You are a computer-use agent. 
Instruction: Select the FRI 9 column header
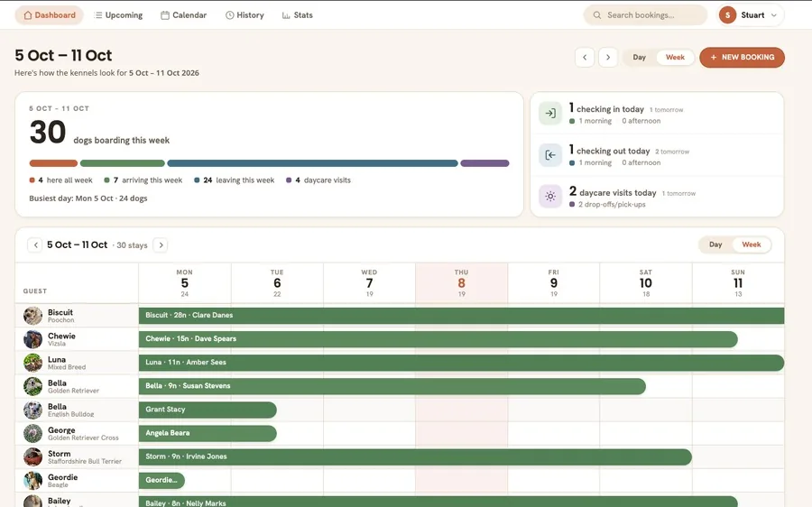click(x=554, y=282)
